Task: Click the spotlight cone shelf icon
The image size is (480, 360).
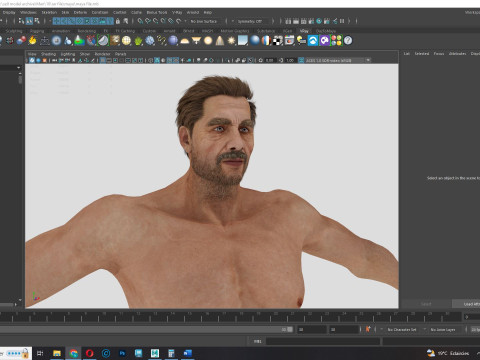Action: click(x=220, y=41)
